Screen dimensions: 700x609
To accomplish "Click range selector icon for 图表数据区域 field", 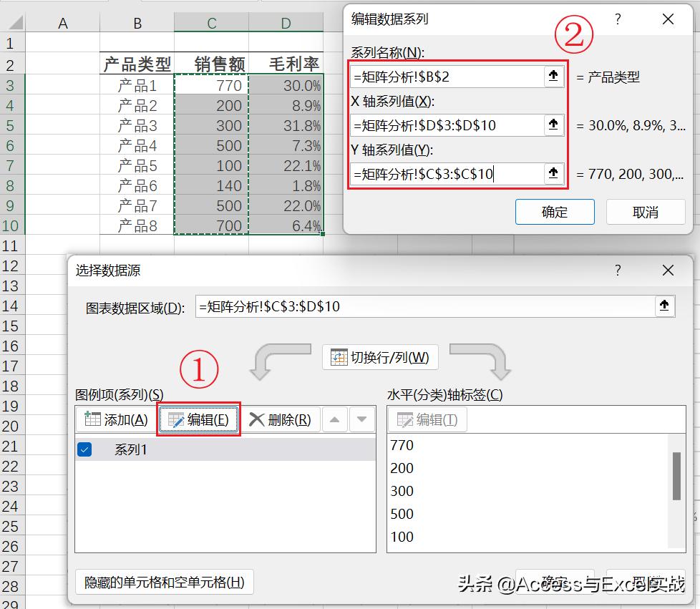I will [x=664, y=306].
